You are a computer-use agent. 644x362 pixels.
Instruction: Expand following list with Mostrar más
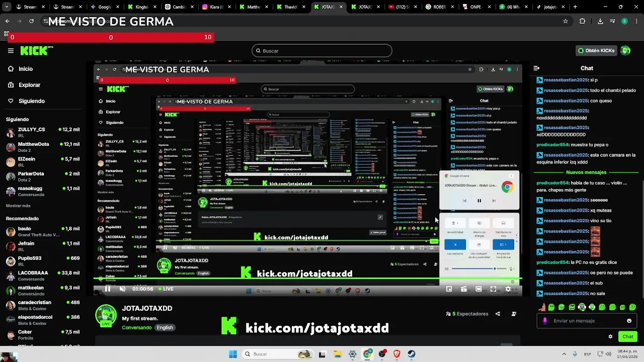tap(18, 206)
